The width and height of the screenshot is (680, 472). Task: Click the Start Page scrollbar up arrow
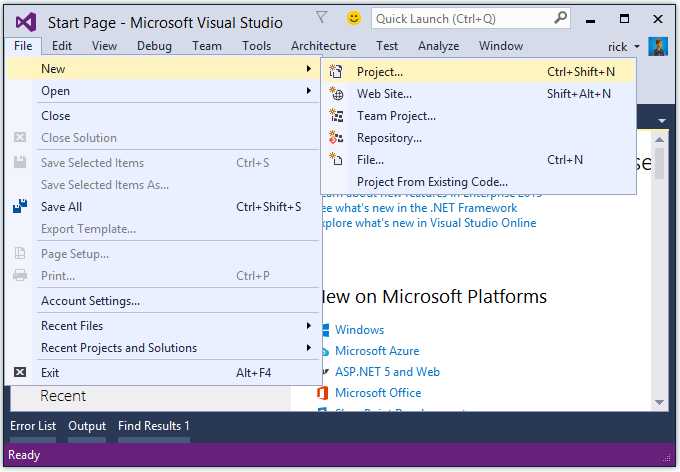pos(660,140)
